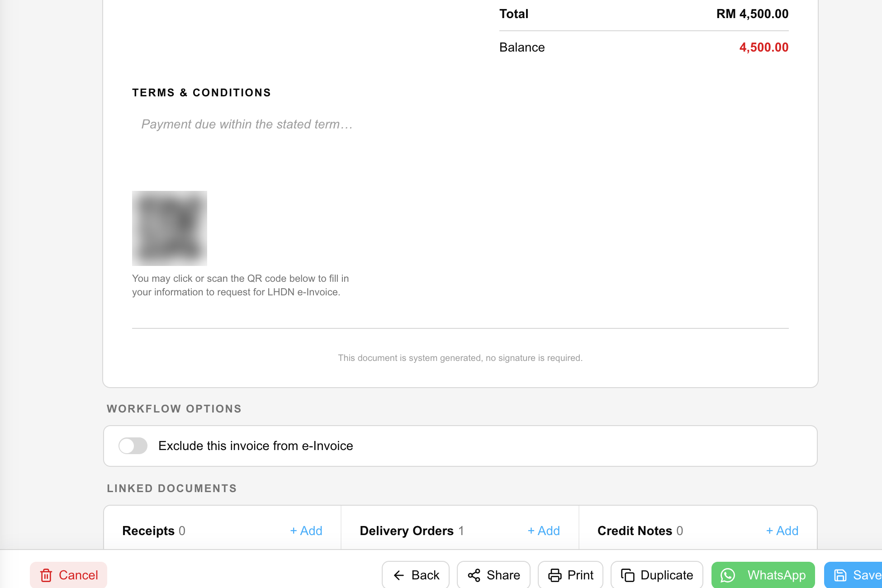Save the invoice

click(x=853, y=575)
